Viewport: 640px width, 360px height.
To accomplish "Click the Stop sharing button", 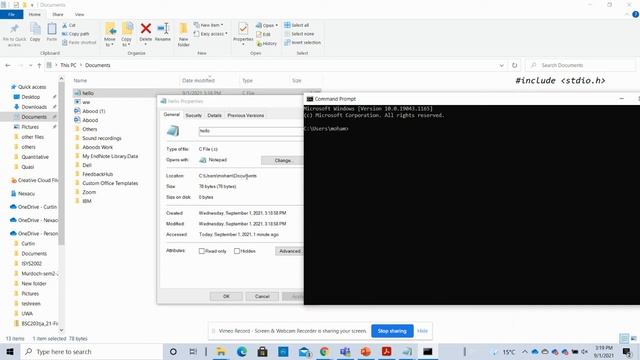I will click(392, 331).
